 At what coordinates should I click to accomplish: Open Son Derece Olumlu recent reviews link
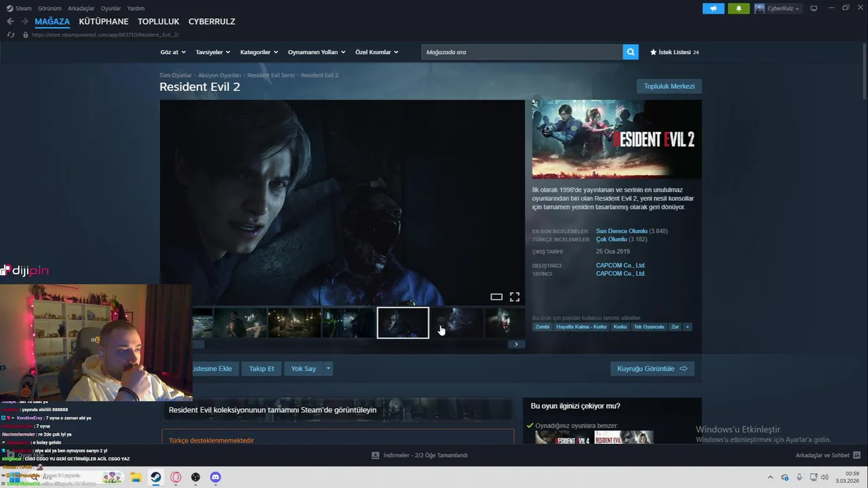tap(621, 231)
